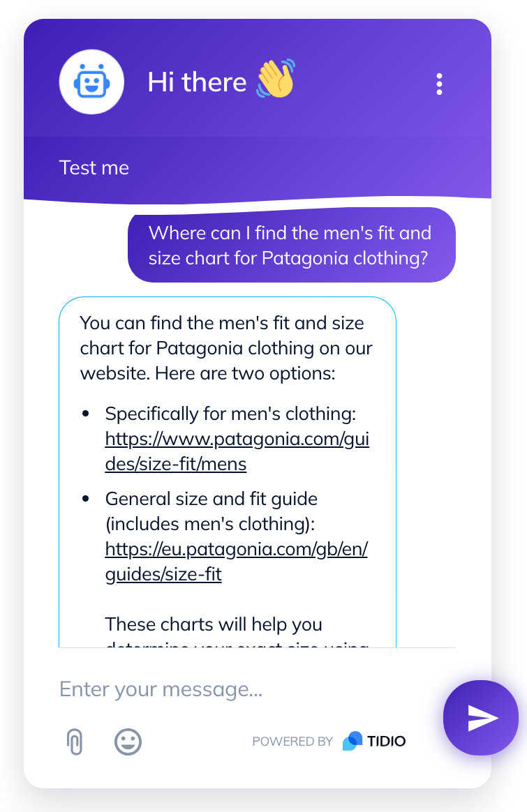Image resolution: width=527 pixels, height=812 pixels.
Task: Select the user's question message bubble
Action: click(x=292, y=245)
